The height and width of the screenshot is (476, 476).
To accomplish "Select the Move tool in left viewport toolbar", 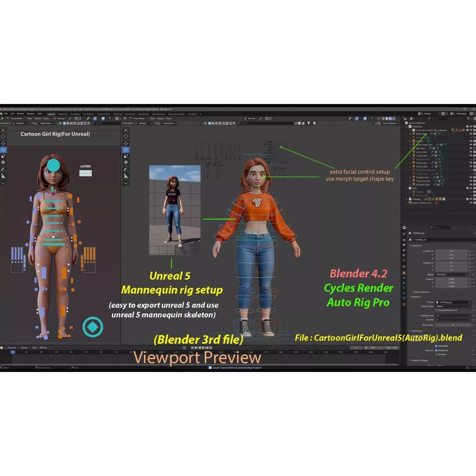I will [3, 143].
